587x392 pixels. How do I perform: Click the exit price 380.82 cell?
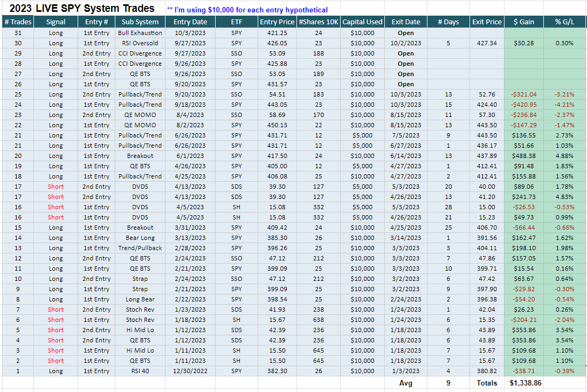click(x=487, y=371)
